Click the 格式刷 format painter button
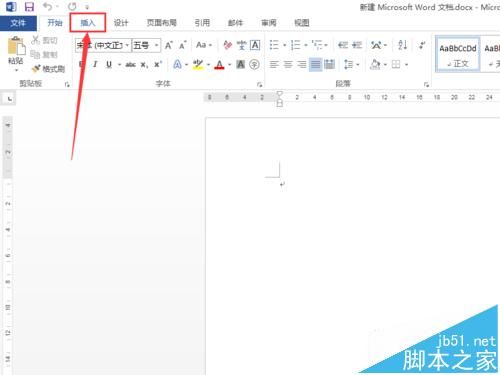Screen dimensions: 500x375 (x=49, y=69)
